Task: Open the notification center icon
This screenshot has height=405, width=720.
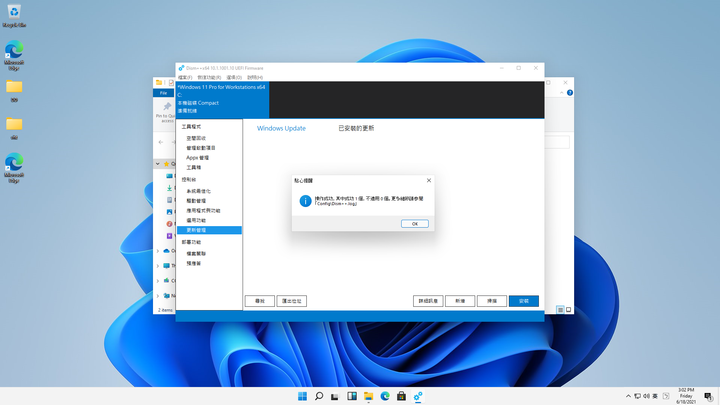Action: (x=709, y=396)
